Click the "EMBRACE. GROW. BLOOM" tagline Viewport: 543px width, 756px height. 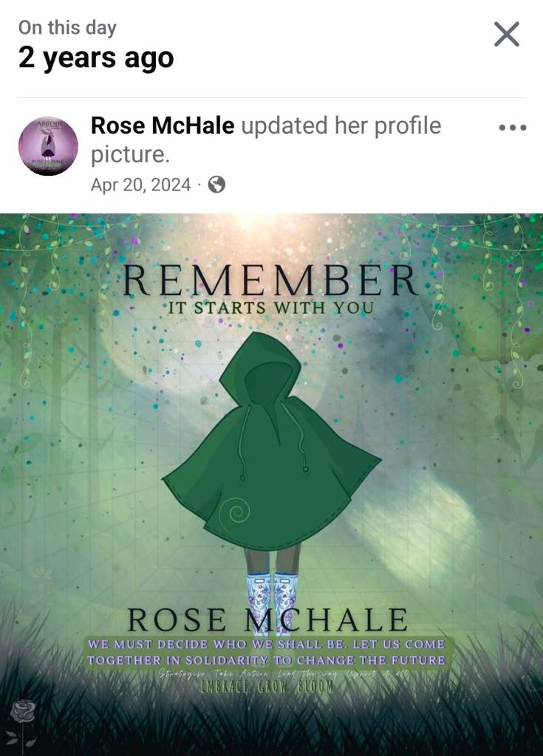tap(267, 686)
